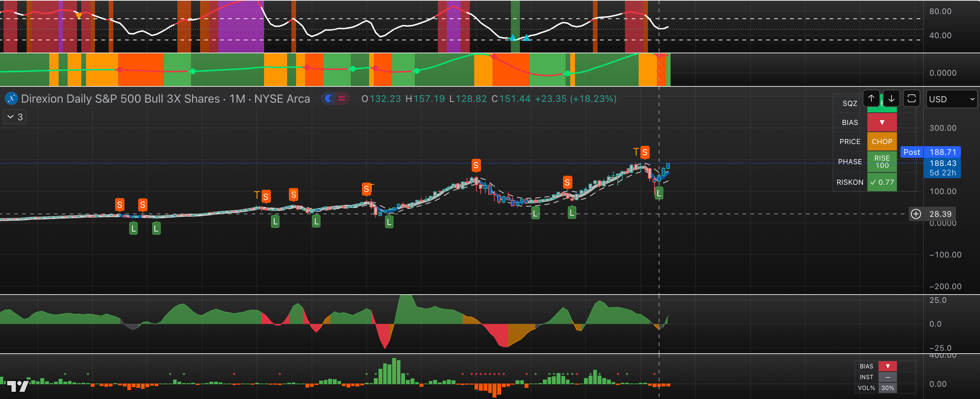Click the VOL% 30% value cell
The height and width of the screenshot is (399, 980).
[x=888, y=388]
